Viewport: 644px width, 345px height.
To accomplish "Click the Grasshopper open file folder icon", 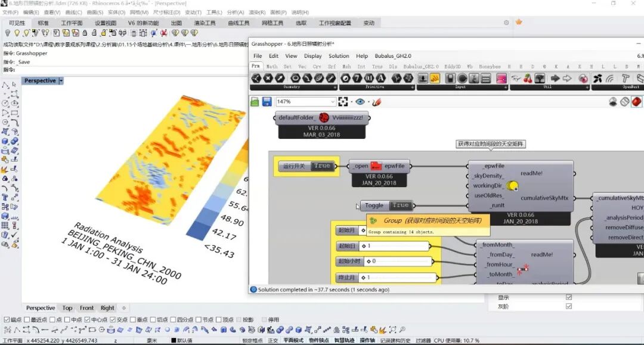I will click(255, 102).
